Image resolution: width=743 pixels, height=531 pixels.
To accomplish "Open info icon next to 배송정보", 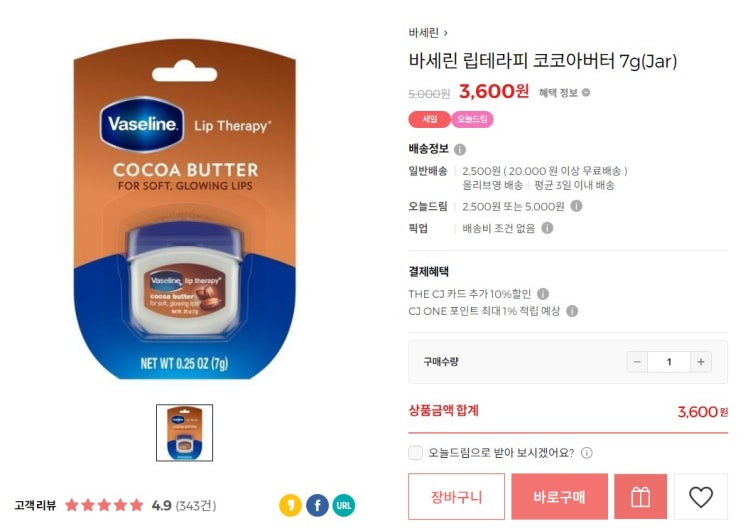I will 460,150.
